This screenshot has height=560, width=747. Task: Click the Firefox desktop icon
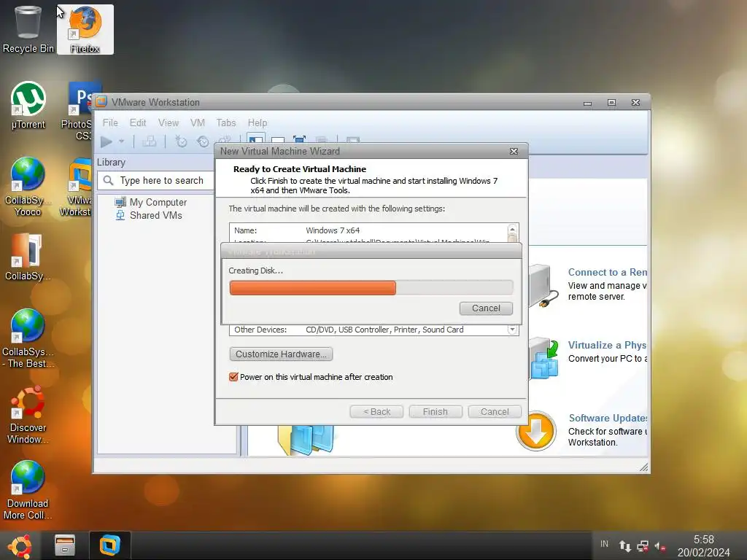pos(85,29)
